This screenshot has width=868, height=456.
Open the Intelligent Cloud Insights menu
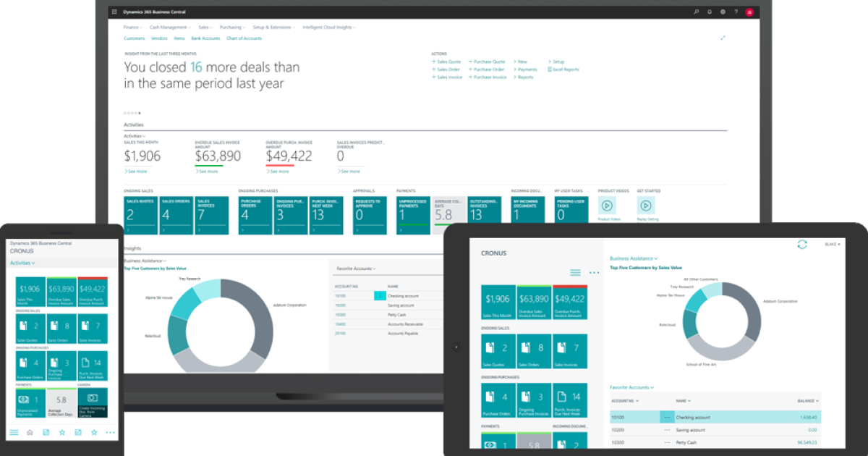pyautogui.click(x=329, y=27)
